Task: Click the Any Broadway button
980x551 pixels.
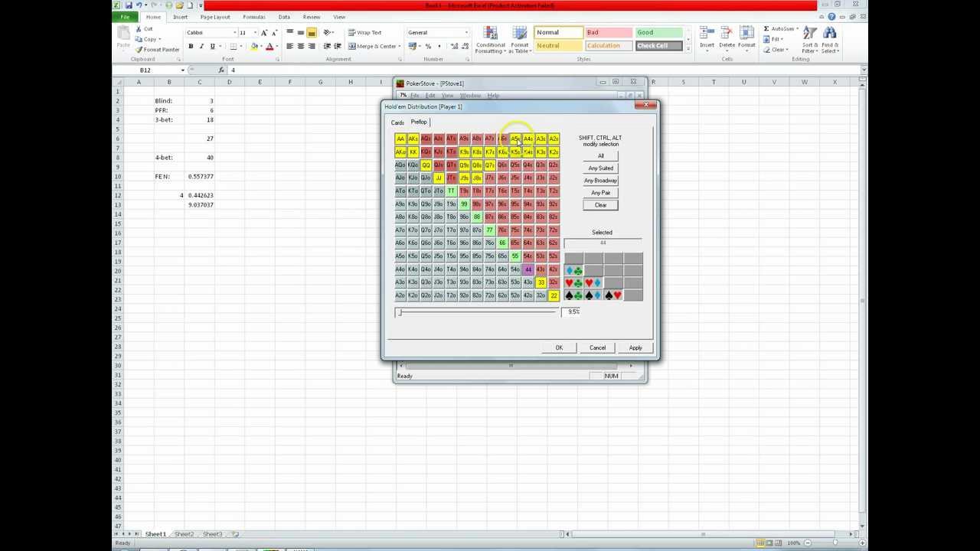Action: click(x=601, y=181)
